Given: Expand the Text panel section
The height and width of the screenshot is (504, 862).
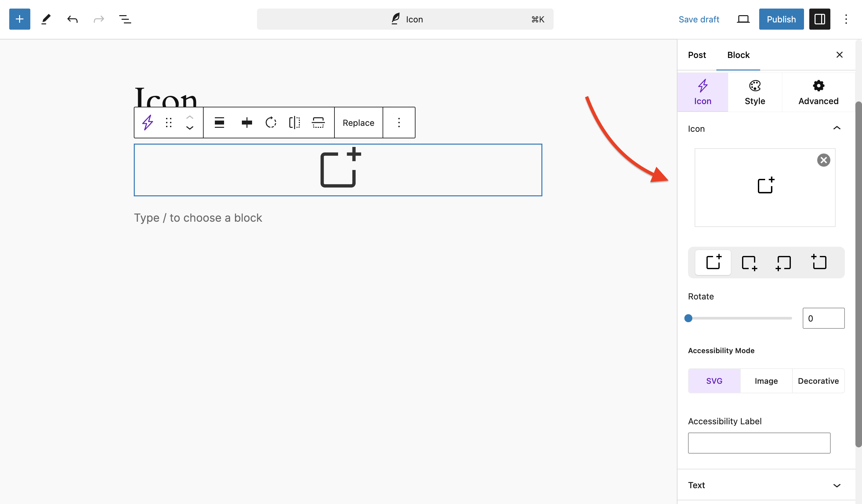Looking at the screenshot, I should tap(836, 485).
